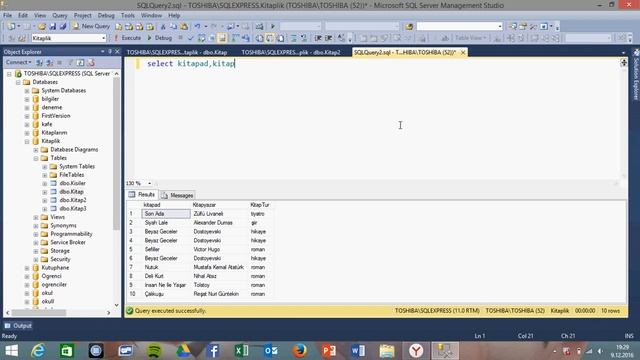The height and width of the screenshot is (360, 640).
Task: Select result cell 'Son Ada'
Action: pyautogui.click(x=166, y=214)
